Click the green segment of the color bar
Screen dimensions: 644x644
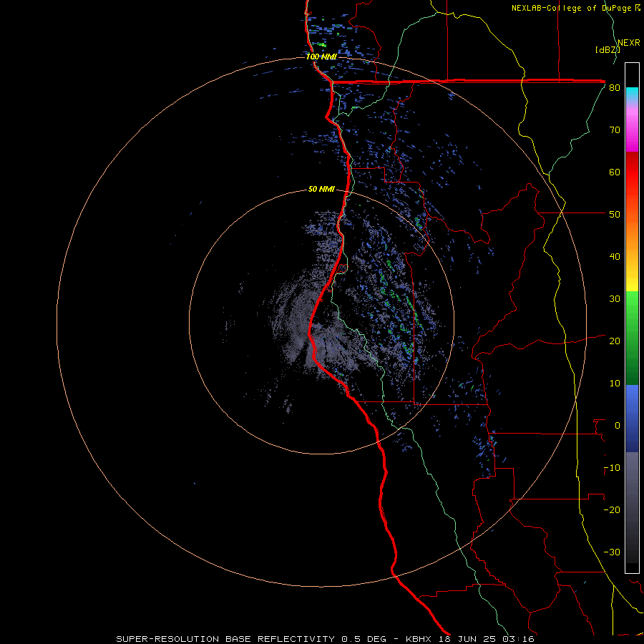tap(632, 338)
